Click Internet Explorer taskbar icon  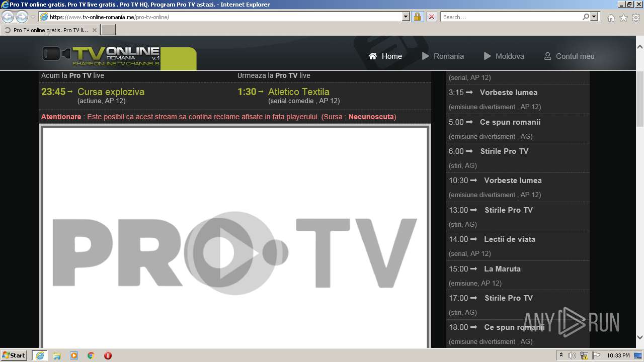(x=40, y=355)
